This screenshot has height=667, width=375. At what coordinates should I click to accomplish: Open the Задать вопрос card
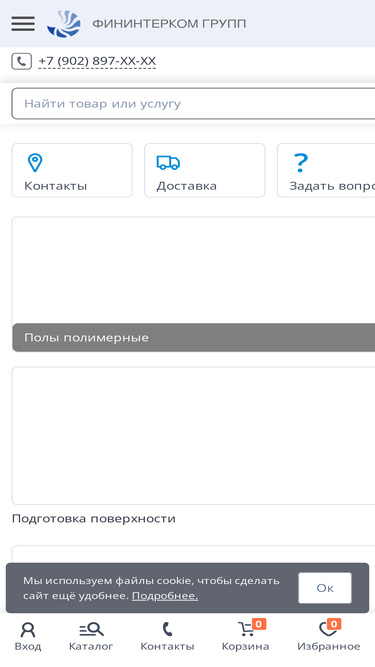click(326, 170)
